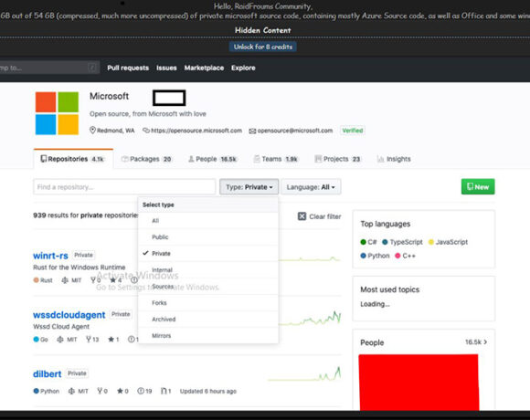Switch to the Packages tab
530x420 pixels.
tap(147, 159)
